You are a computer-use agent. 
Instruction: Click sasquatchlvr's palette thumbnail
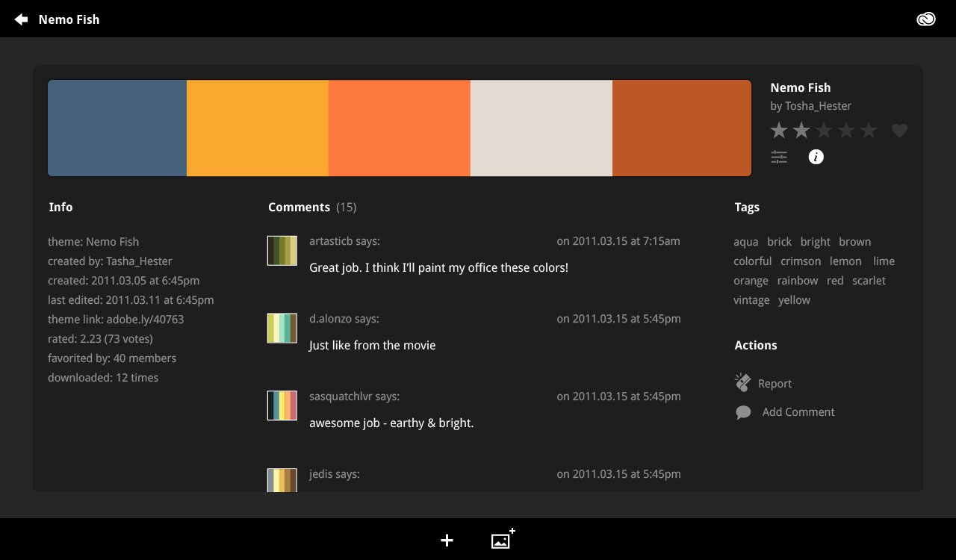coord(282,405)
